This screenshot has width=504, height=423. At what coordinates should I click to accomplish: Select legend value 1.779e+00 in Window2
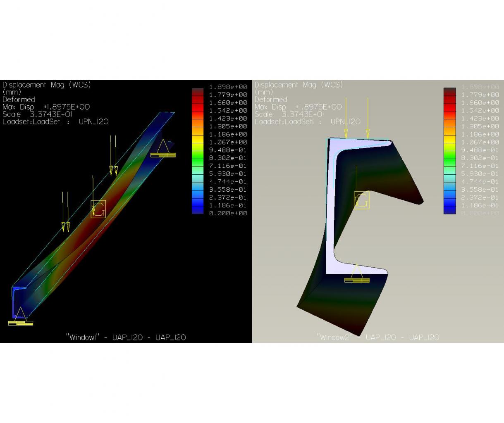click(x=480, y=95)
